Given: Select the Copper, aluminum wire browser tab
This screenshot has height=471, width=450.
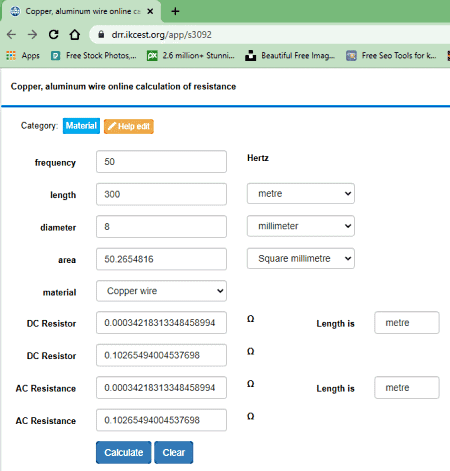Looking at the screenshot, I should point(82,11).
